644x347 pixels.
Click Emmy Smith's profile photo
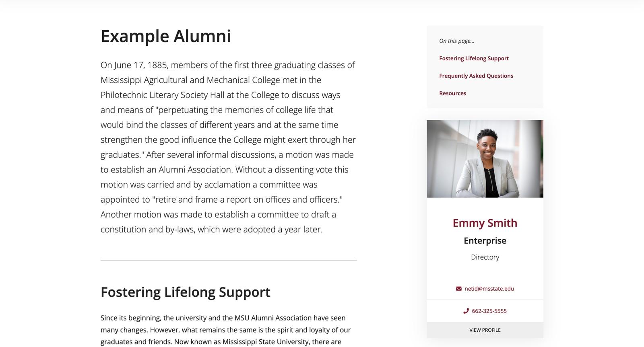485,159
